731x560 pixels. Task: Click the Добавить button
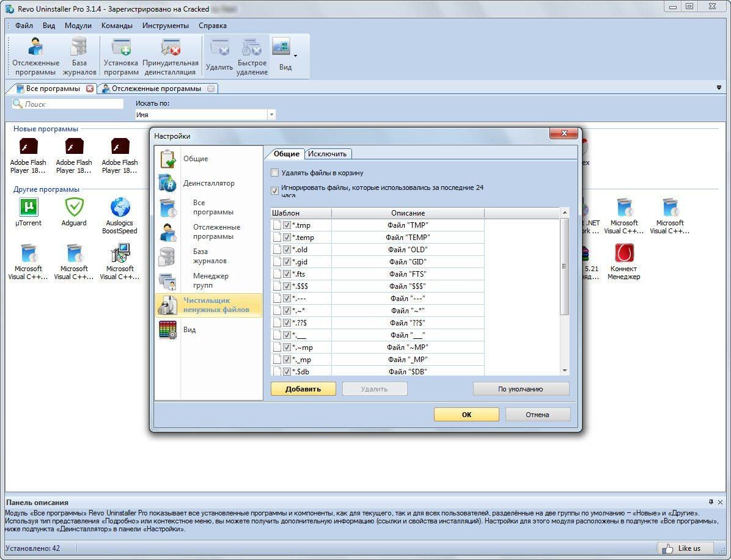pos(303,389)
